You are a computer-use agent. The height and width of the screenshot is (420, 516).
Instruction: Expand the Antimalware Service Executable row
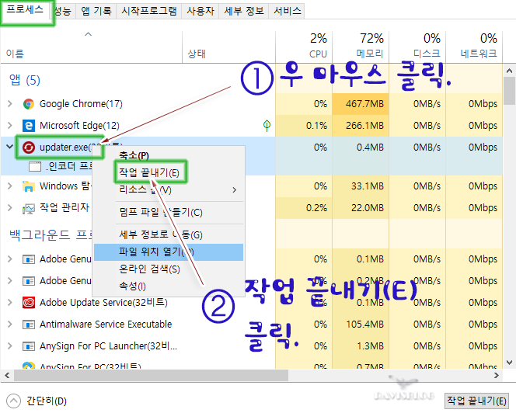coord(10,325)
